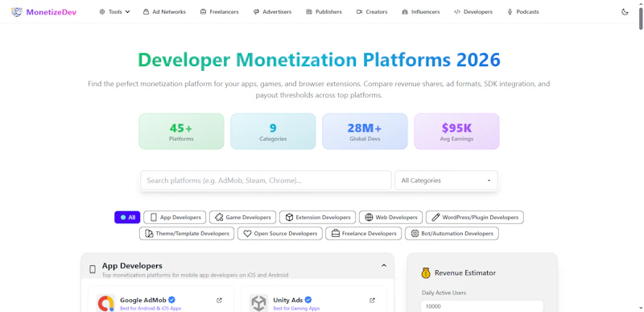Filter by App Developers chip
The image size is (644, 312).
click(x=175, y=218)
